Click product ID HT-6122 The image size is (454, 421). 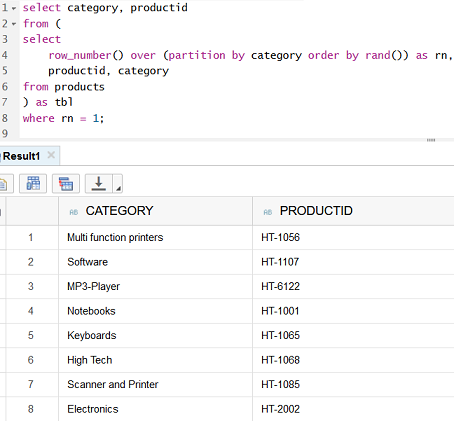(280, 286)
